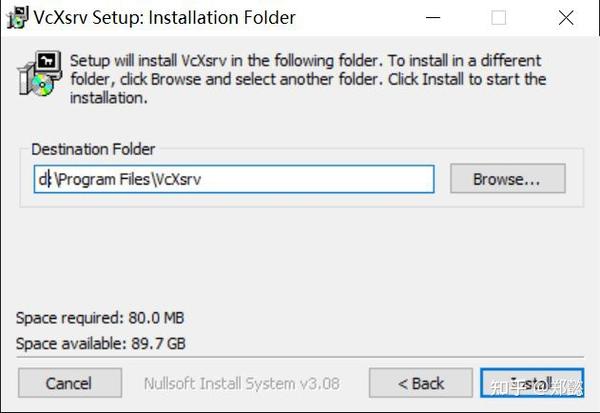Select the Space available 89.7 GB label
600x413 pixels.
(x=101, y=343)
